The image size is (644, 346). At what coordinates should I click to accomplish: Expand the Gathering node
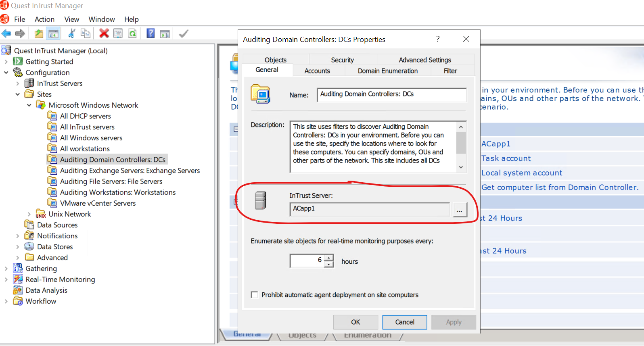6,269
